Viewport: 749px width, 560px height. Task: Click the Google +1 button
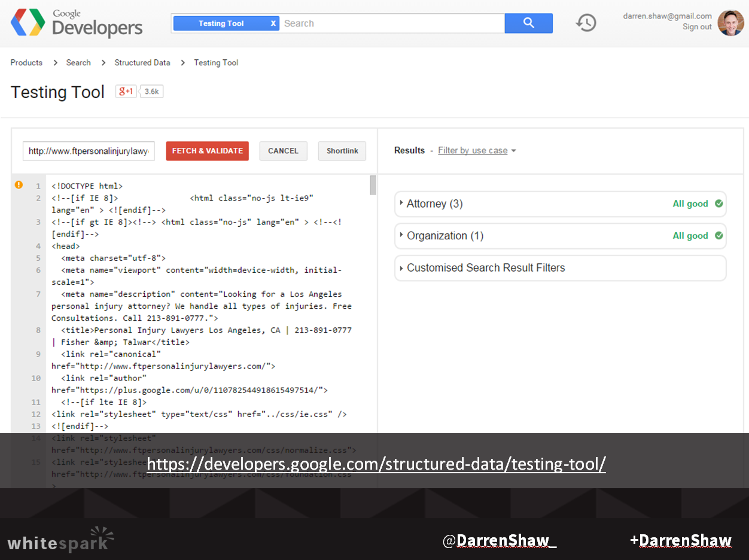(126, 92)
